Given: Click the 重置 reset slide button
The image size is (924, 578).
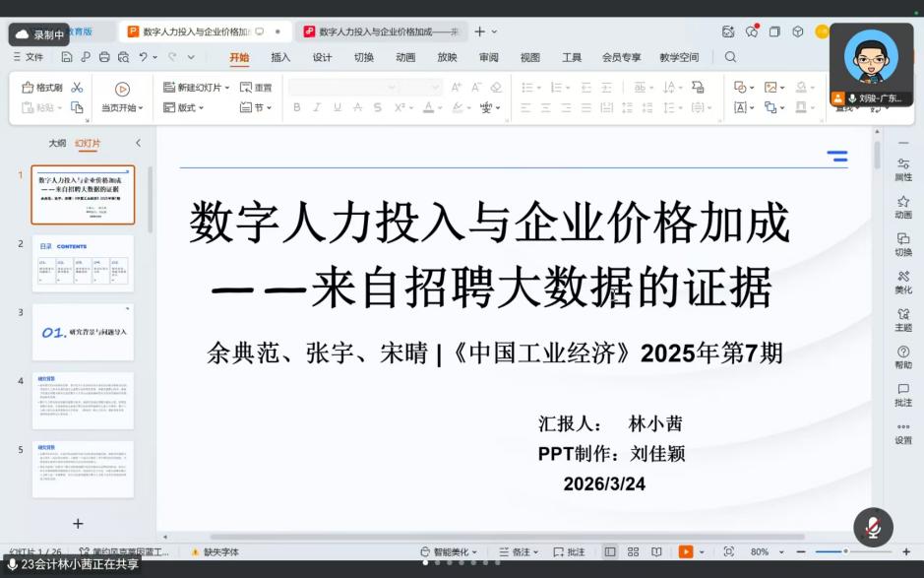Looking at the screenshot, I should click(256, 88).
